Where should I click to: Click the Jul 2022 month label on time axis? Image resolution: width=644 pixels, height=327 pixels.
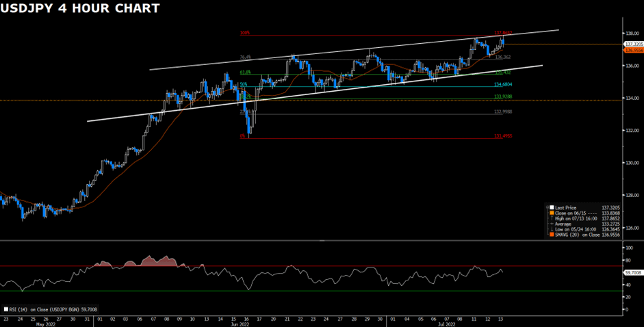397,324
